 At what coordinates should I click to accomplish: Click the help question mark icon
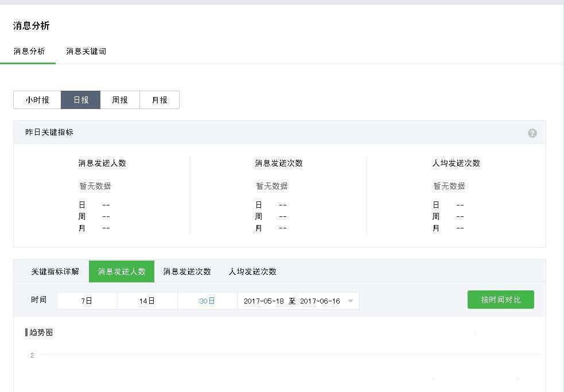coord(532,133)
